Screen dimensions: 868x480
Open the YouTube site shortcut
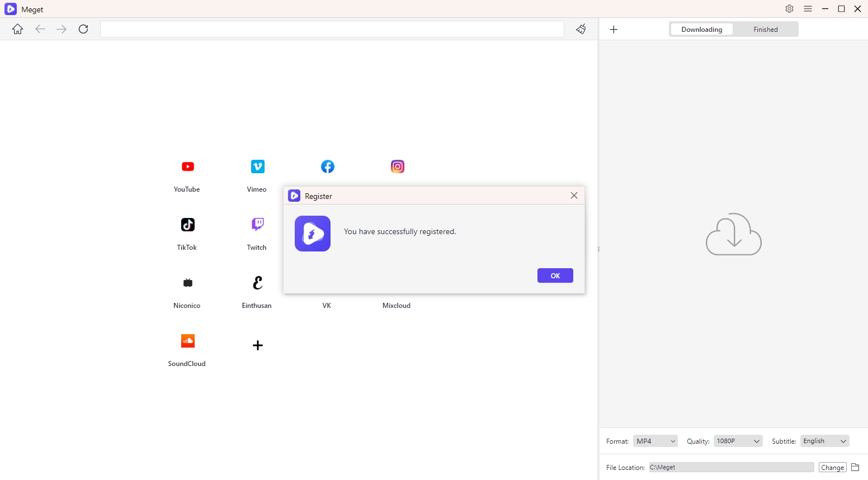click(187, 167)
